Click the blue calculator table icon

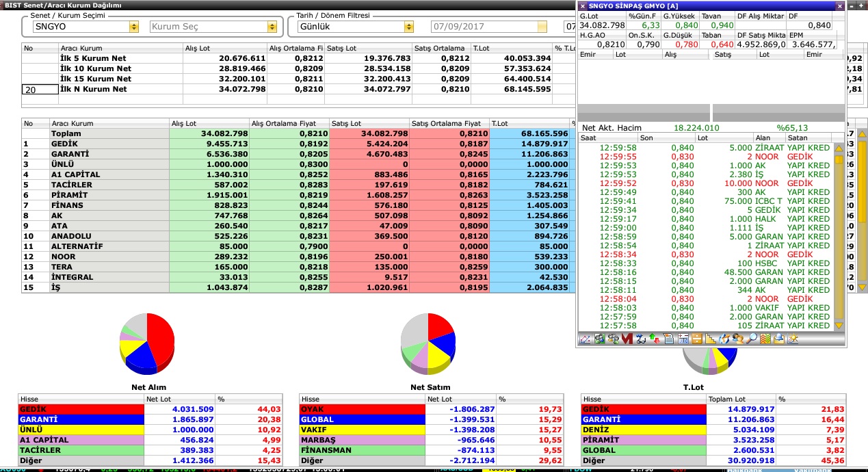point(683,338)
